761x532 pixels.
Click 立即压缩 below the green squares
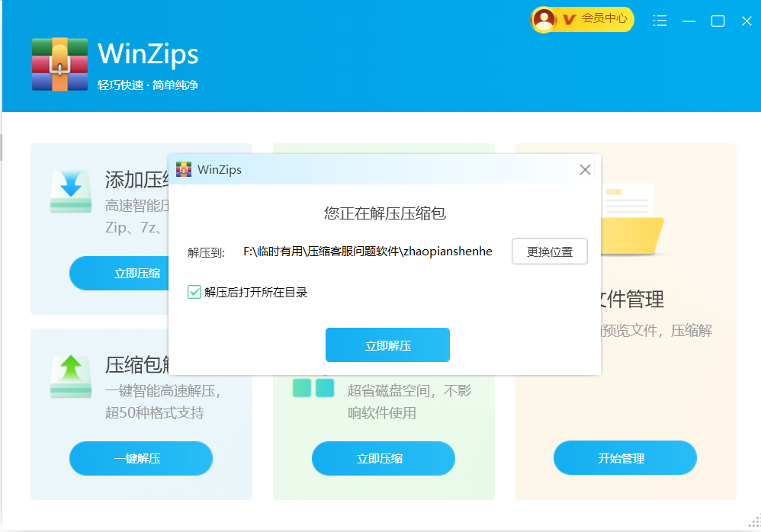(384, 458)
